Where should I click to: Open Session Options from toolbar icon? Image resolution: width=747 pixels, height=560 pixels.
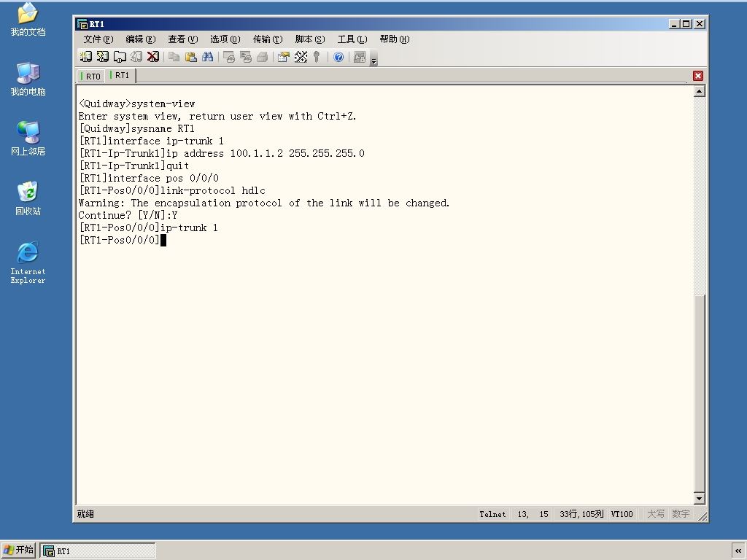pos(284,57)
